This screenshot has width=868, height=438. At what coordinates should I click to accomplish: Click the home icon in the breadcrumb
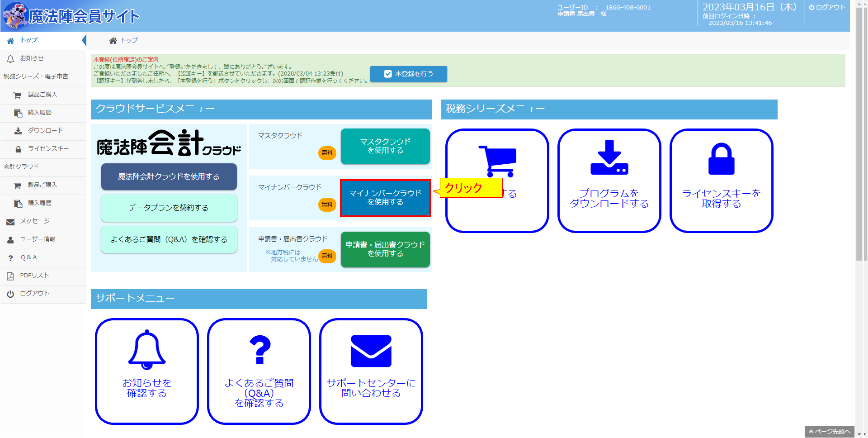[113, 41]
